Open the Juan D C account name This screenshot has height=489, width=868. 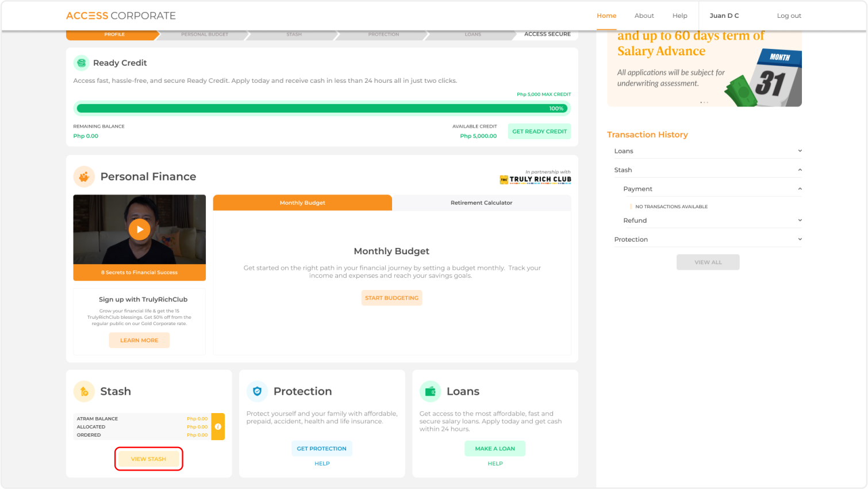(x=724, y=16)
